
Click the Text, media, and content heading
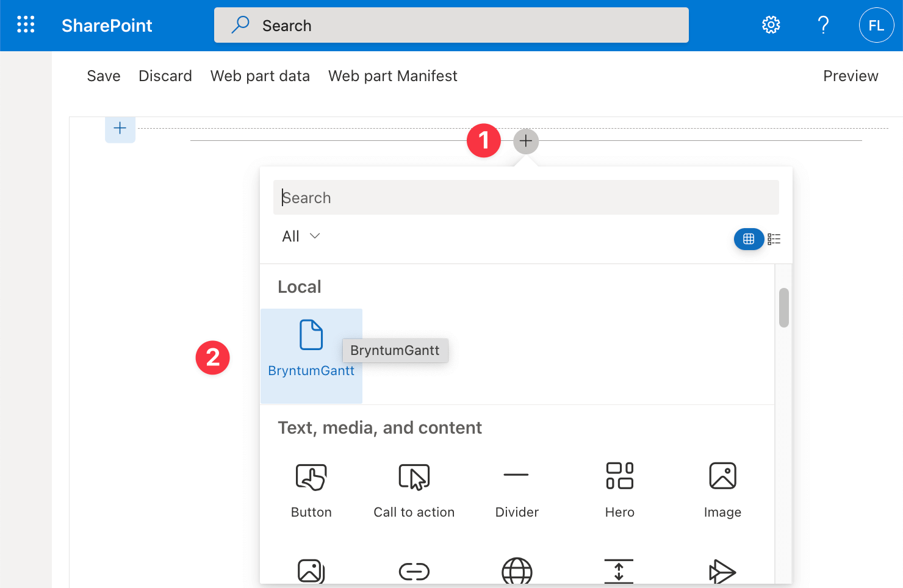[380, 428]
